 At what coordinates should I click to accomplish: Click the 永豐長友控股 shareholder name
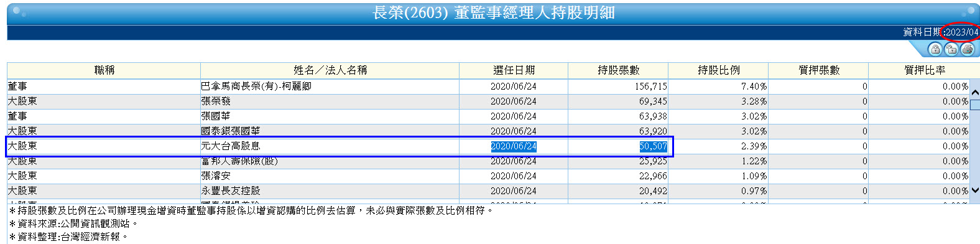(x=231, y=191)
